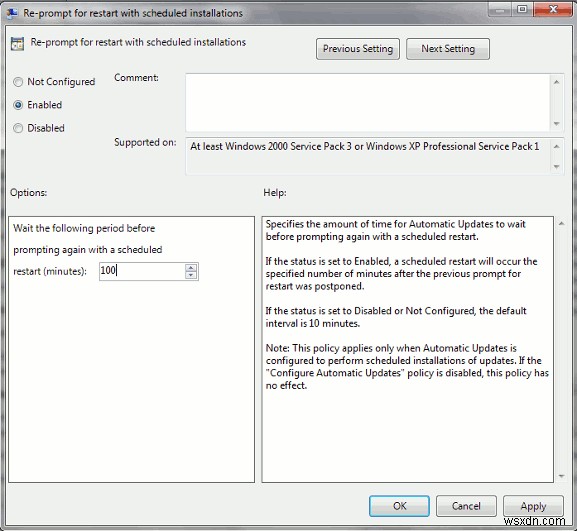Viewport: 577px width, 531px height.
Task: Click 'Specifies the amount of time' help text
Action: pyautogui.click(x=396, y=230)
